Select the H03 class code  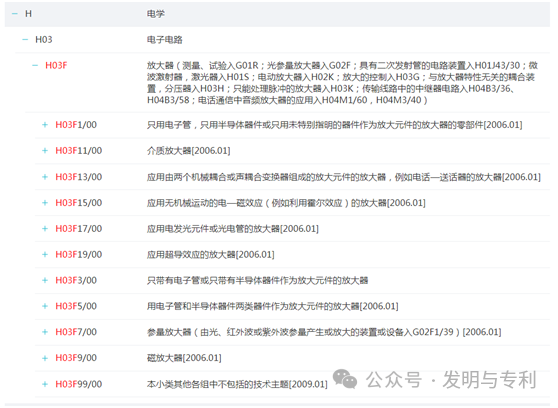pos(44,40)
